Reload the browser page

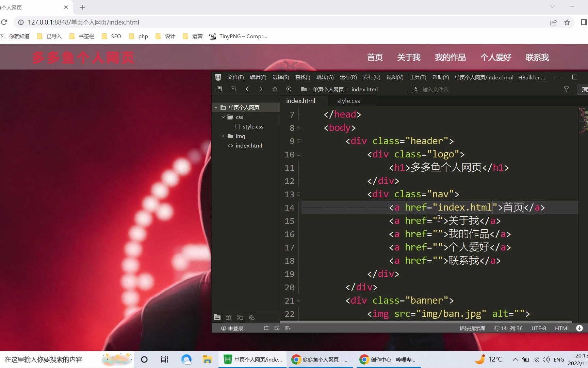4,22
